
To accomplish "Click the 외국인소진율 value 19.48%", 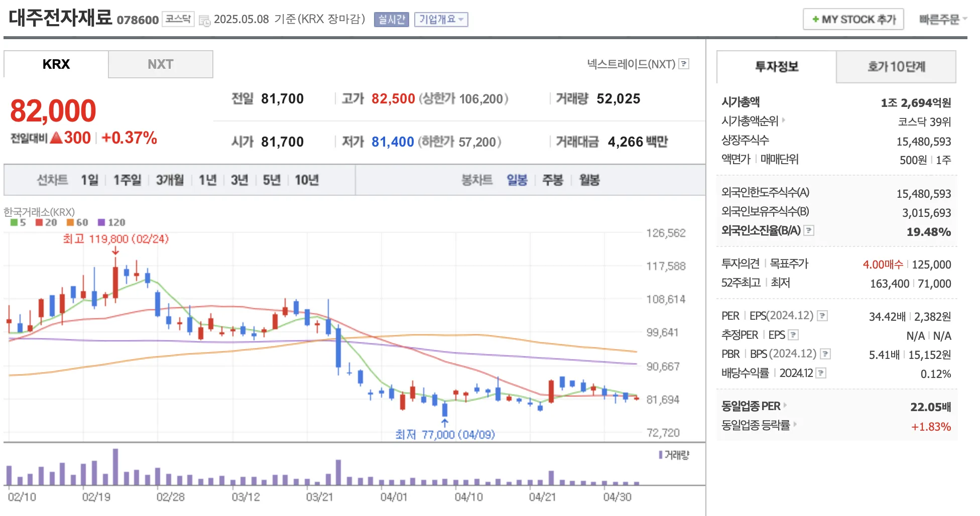I will (x=929, y=231).
